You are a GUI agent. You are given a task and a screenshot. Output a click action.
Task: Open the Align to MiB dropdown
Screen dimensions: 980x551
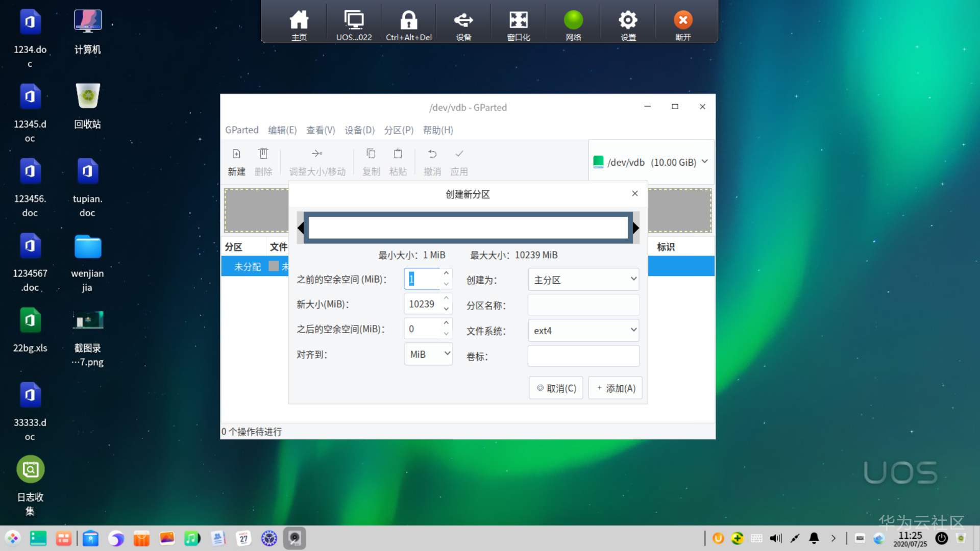coord(429,354)
